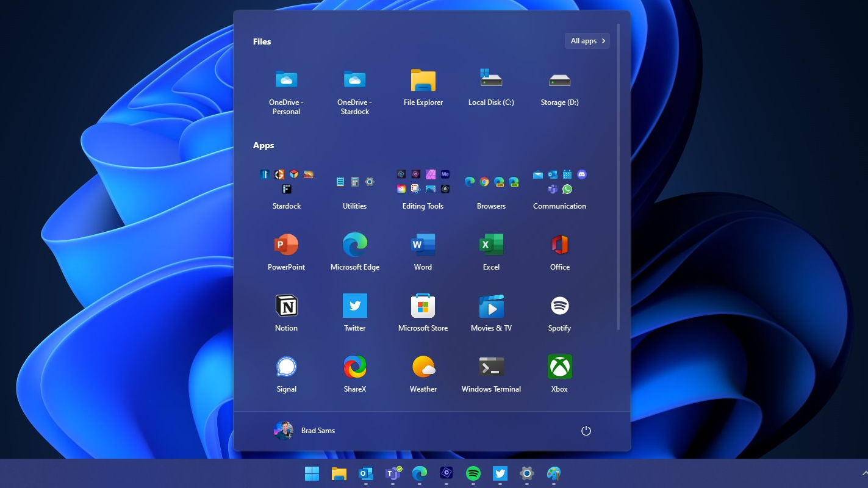Open File Explorer from the Files section

(423, 87)
